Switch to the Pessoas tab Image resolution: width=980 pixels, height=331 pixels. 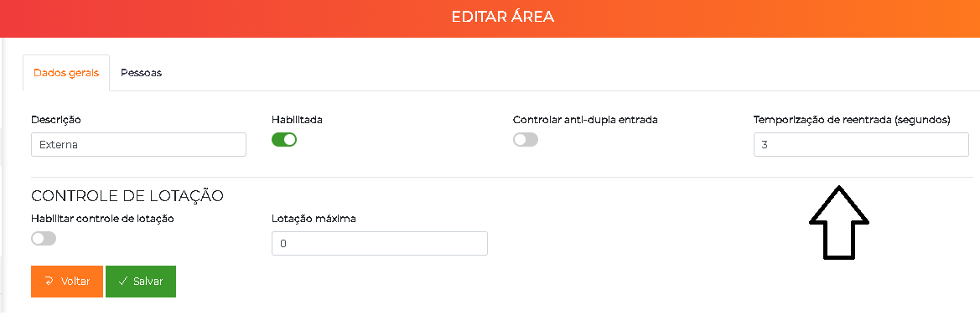pos(141,72)
